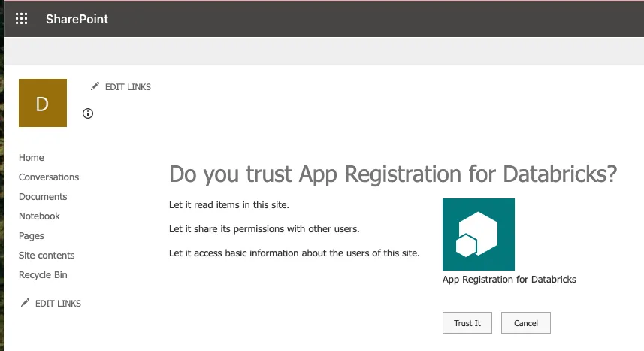Click the SharePoint title in header
Viewport: 644px width, 351px height.
click(x=77, y=19)
